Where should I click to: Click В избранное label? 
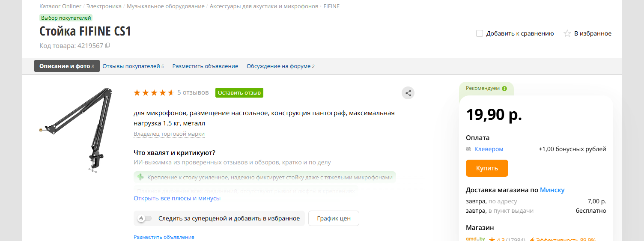point(593,33)
